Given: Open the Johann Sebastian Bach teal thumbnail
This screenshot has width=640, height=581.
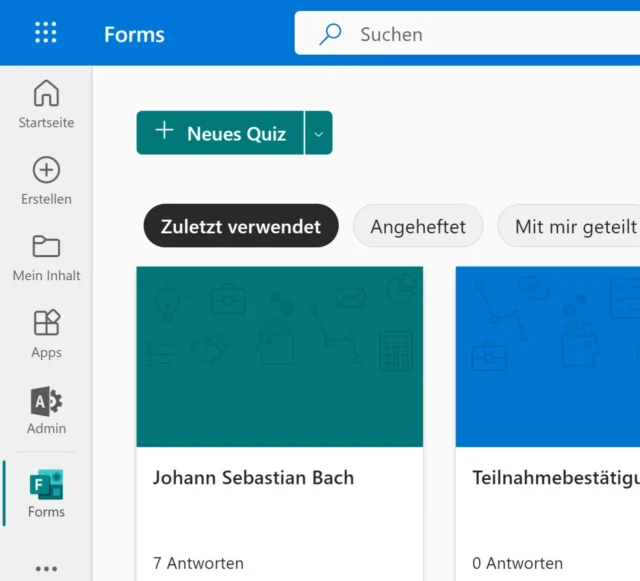Looking at the screenshot, I should 280,356.
